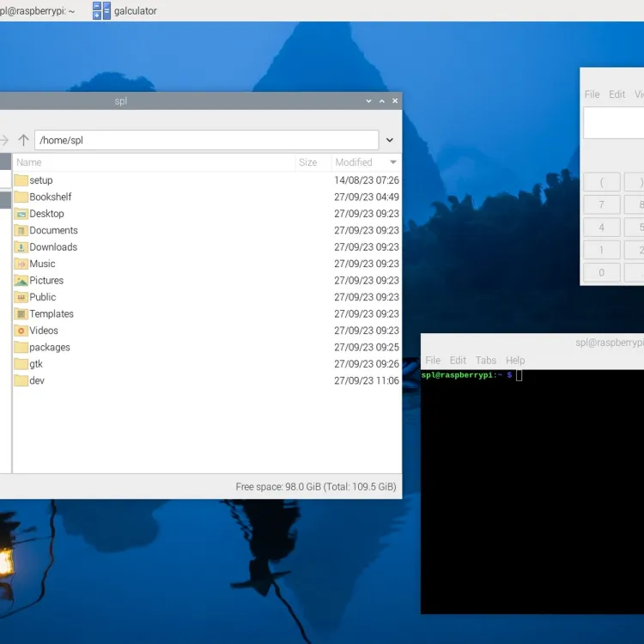Click the gtk folder name
This screenshot has width=644, height=644.
tap(36, 364)
